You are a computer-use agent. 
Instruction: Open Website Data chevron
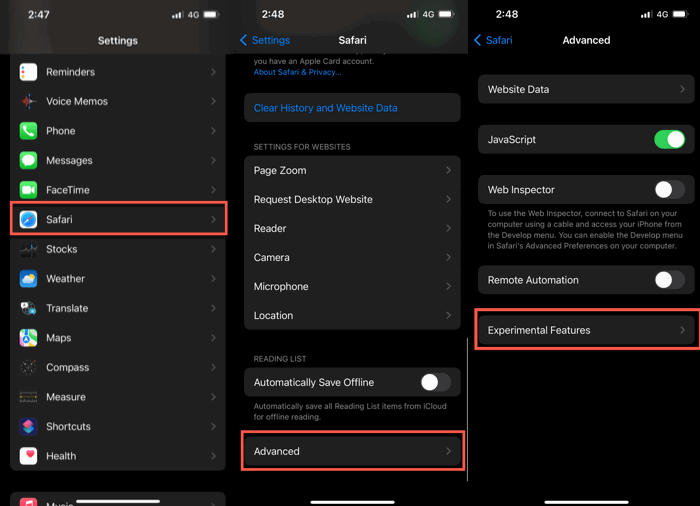pos(682,89)
